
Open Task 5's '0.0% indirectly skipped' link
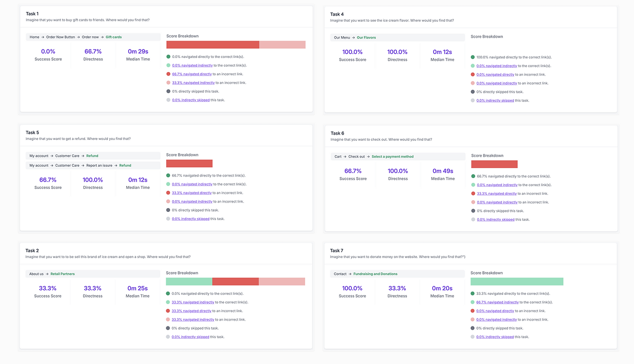pyautogui.click(x=191, y=218)
